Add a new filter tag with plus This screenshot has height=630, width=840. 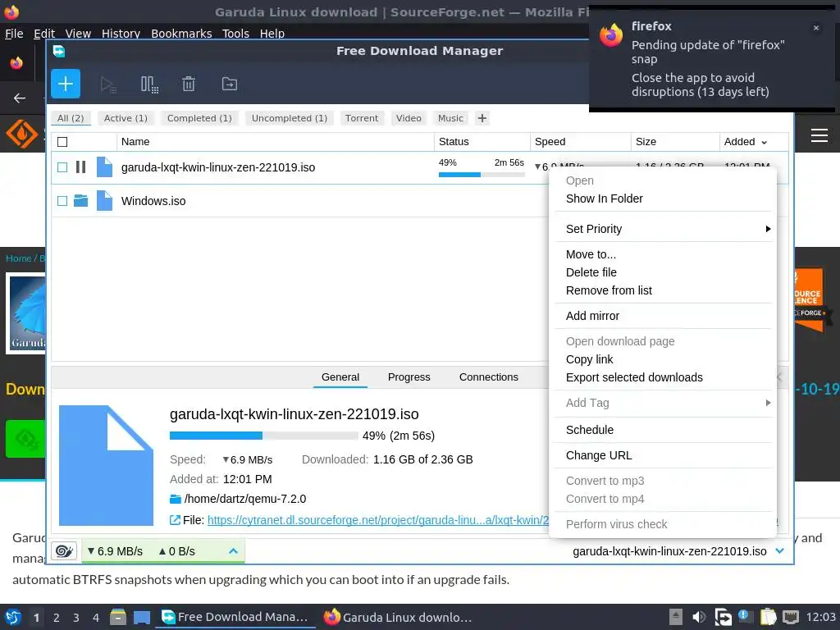pyautogui.click(x=482, y=118)
